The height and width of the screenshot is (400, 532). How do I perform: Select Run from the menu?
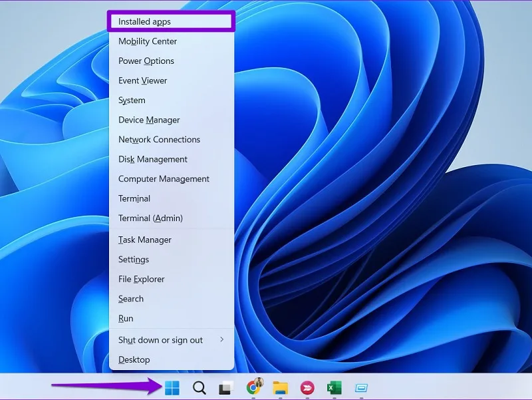[x=172, y=319]
